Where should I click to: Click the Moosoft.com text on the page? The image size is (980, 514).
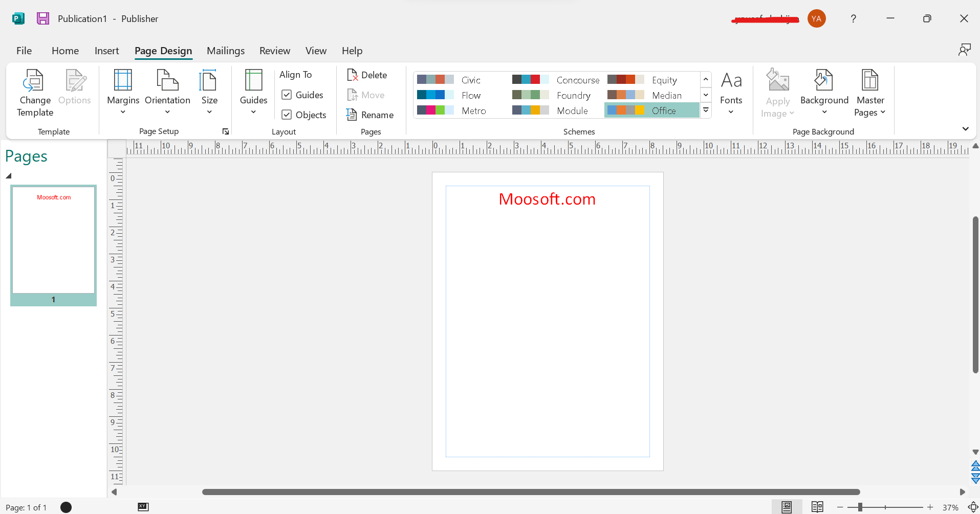click(547, 198)
